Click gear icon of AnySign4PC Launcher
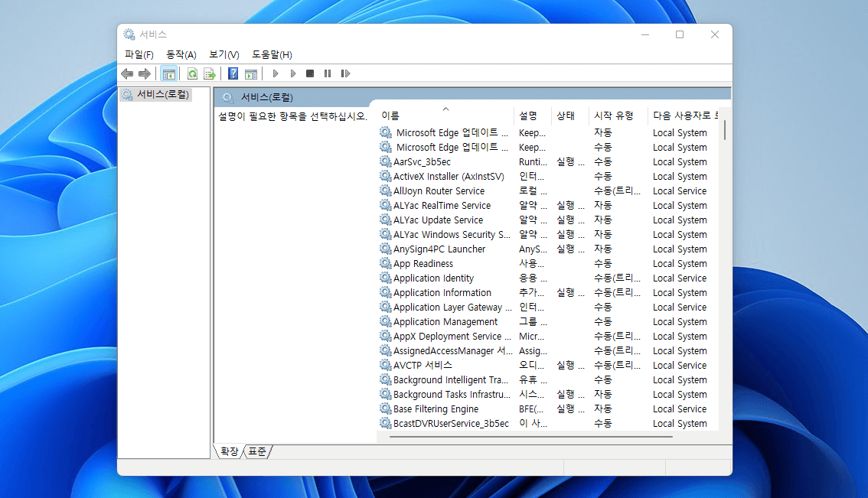The image size is (868, 498). (385, 249)
